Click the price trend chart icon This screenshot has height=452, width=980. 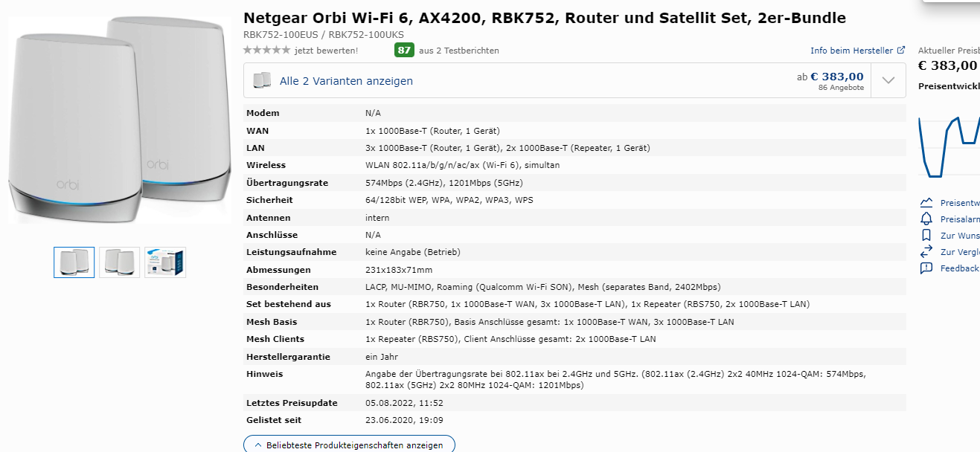(926, 202)
